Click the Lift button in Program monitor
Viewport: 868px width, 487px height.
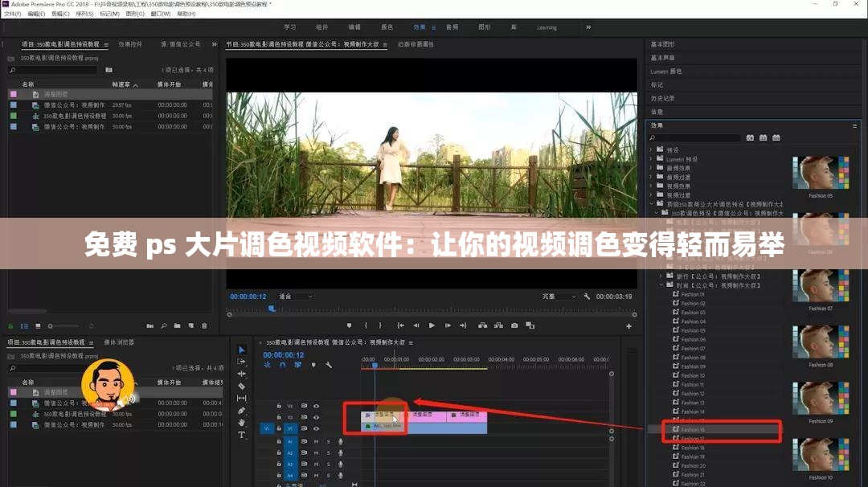[483, 325]
